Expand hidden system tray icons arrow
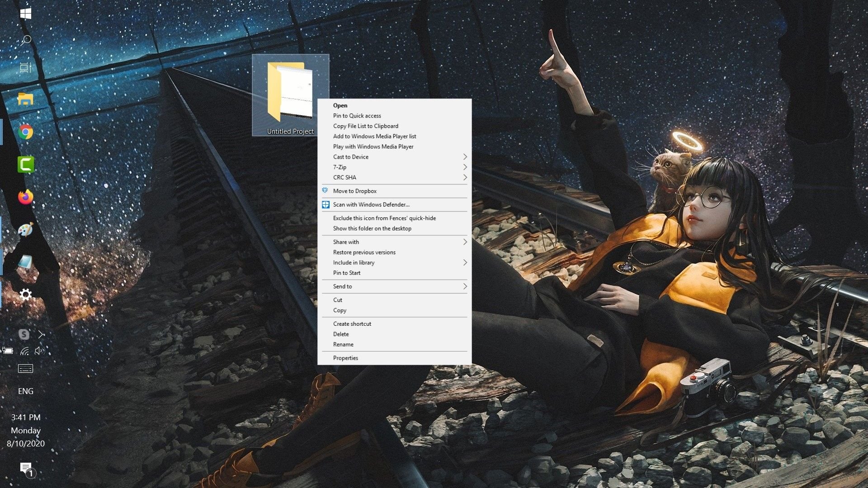 tap(41, 334)
